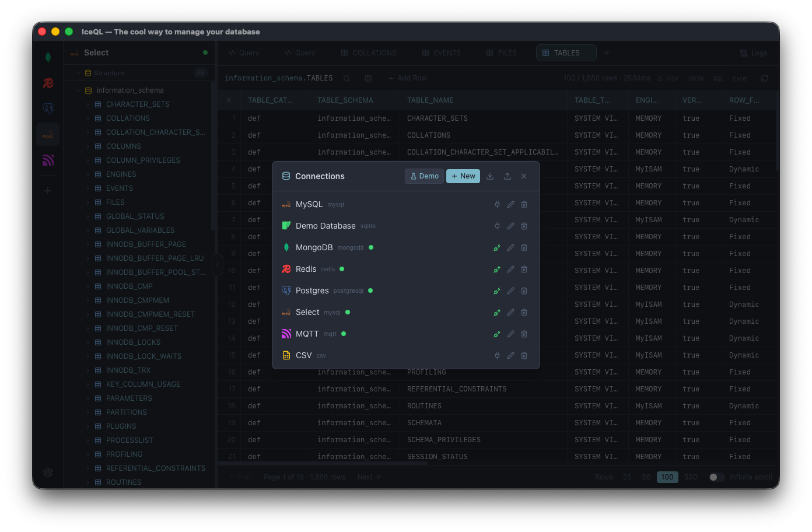Delete the Demo Database connection

[524, 226]
